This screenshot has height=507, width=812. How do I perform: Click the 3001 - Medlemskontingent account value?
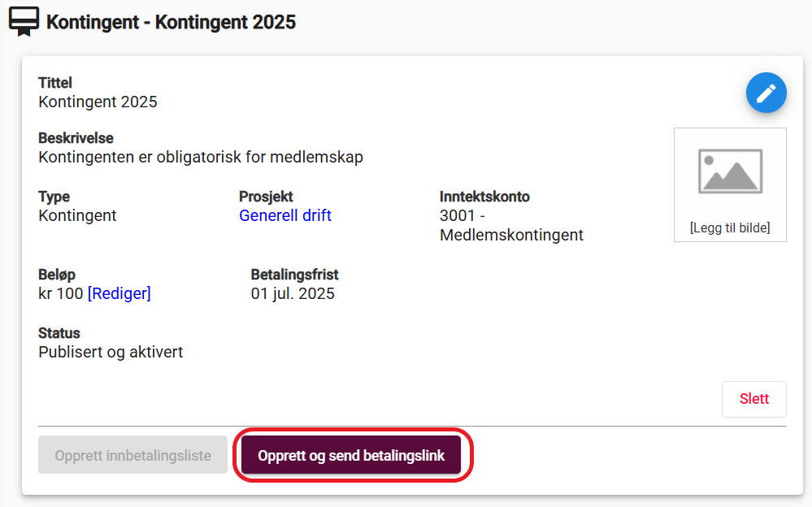(511, 225)
